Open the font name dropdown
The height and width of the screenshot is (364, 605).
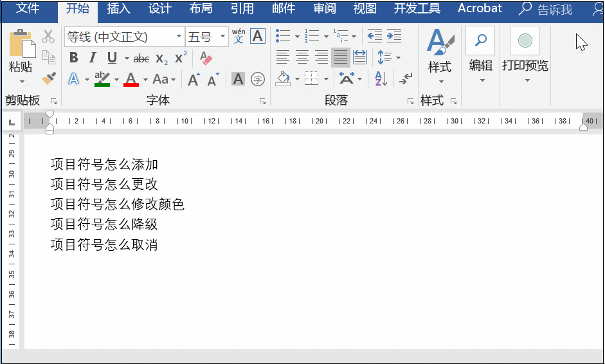point(179,36)
